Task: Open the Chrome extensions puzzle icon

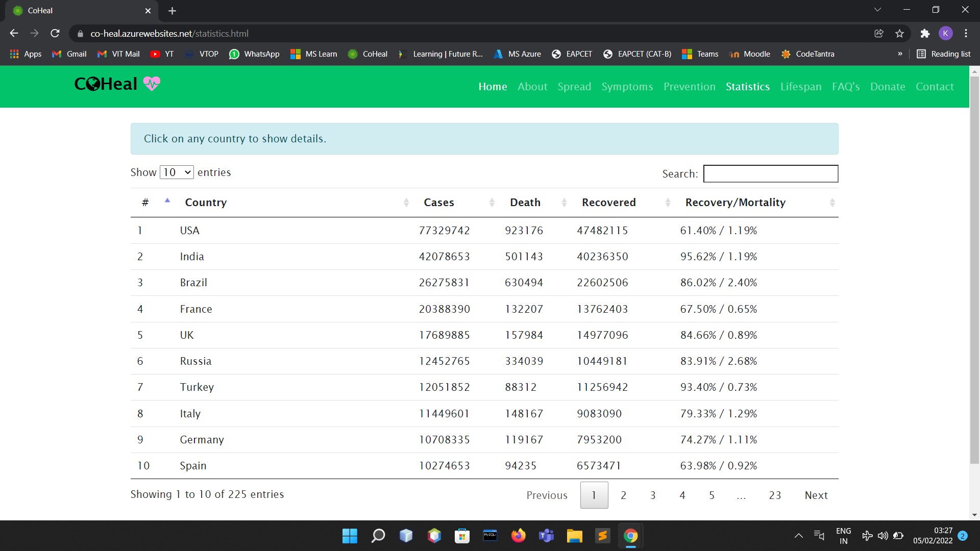Action: 925,34
